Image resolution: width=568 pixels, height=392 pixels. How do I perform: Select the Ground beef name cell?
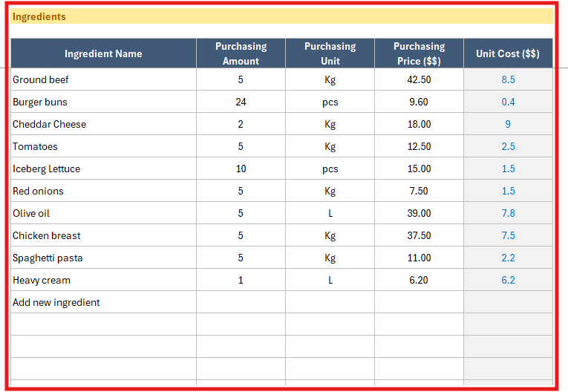pyautogui.click(x=104, y=79)
